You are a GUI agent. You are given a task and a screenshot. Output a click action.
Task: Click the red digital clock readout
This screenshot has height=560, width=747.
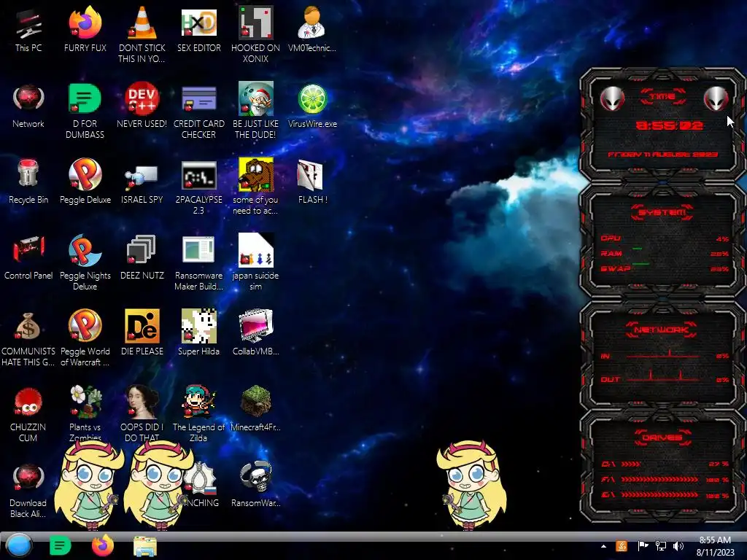pyautogui.click(x=670, y=125)
